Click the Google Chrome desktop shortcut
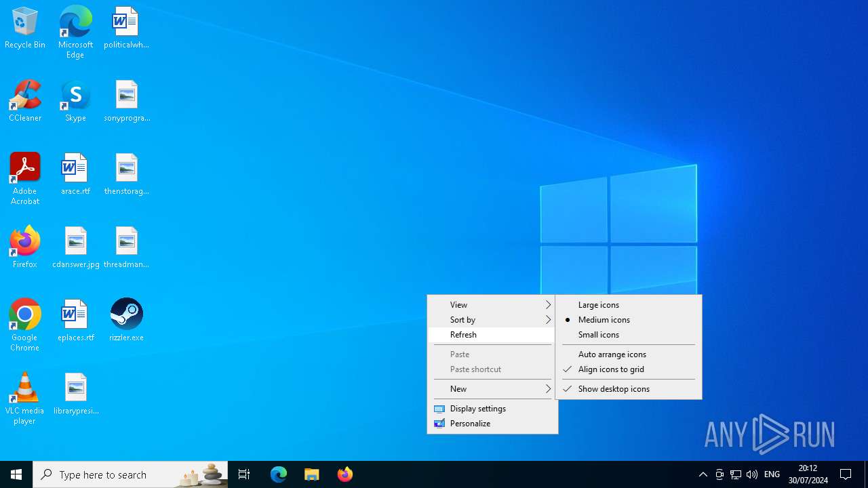Screen dimensions: 868x488 [25, 325]
